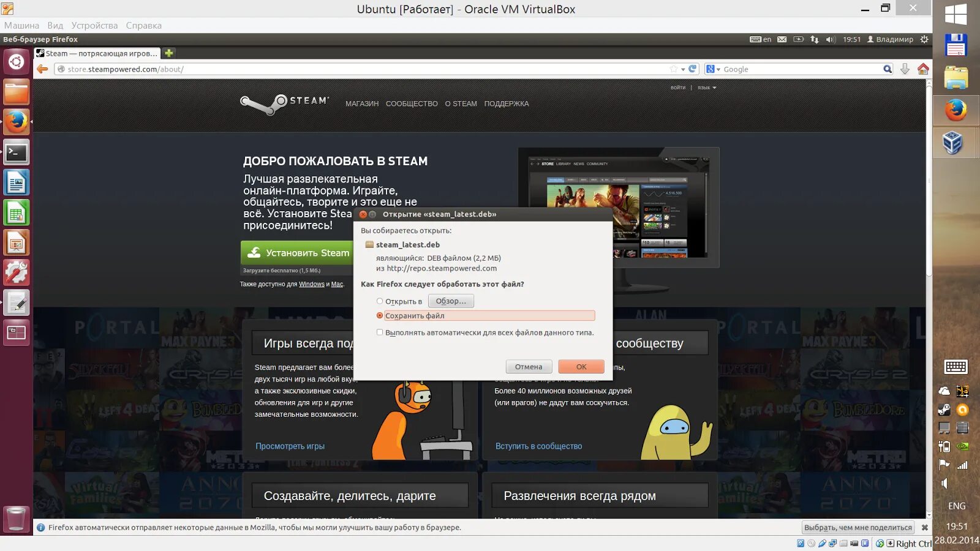Open the battery indicator in Ubuntu panel
Screen dimensions: 980x551
(x=798, y=39)
